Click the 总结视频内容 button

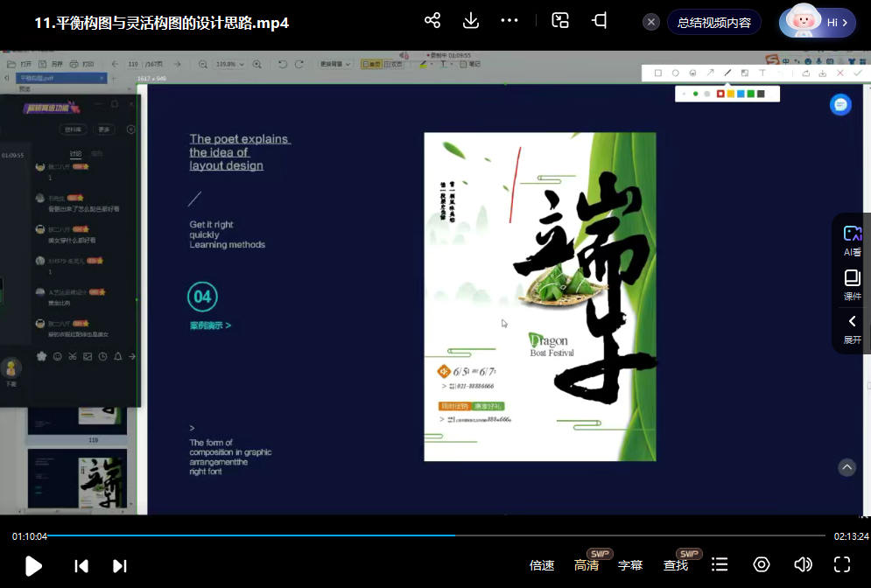pyautogui.click(x=713, y=23)
